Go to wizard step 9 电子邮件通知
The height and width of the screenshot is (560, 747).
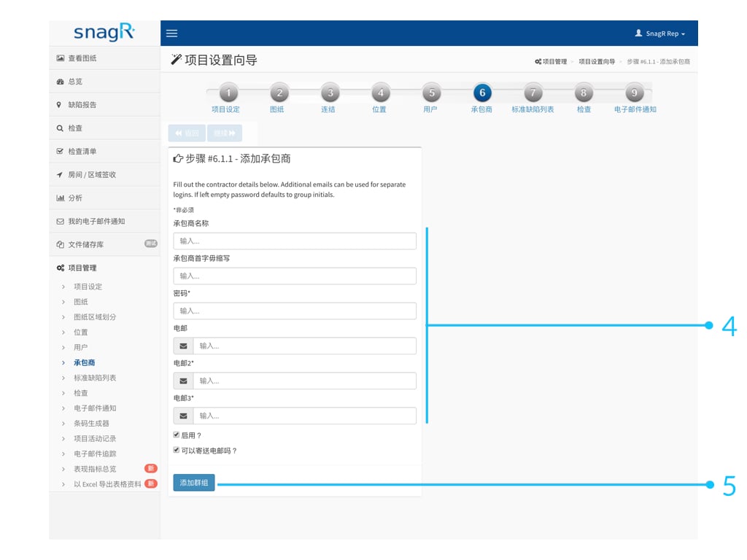click(635, 93)
